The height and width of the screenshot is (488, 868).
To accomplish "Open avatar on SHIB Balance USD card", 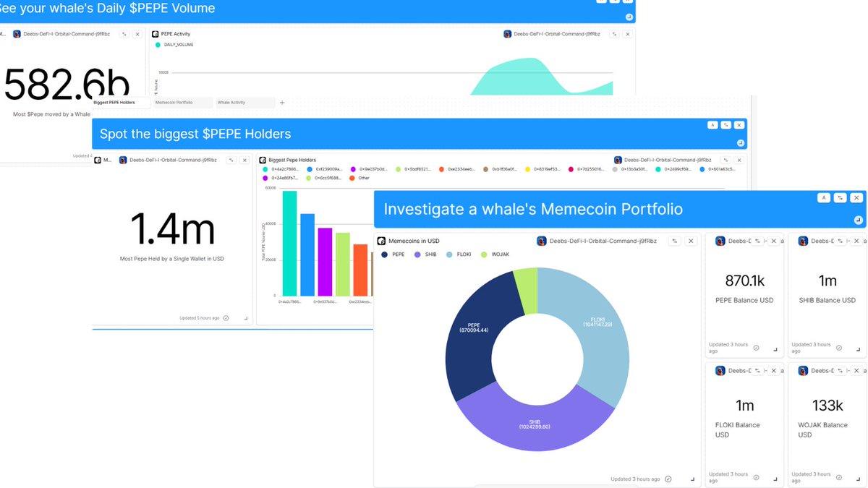I will click(x=803, y=241).
